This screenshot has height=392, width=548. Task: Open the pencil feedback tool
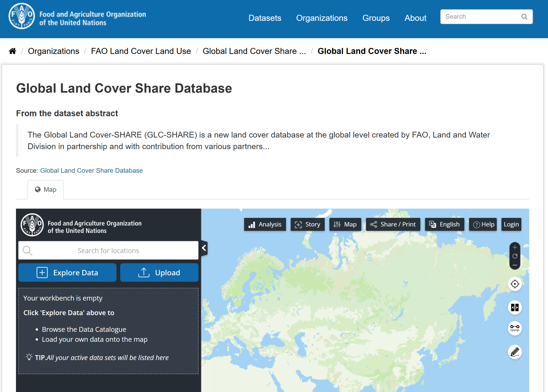click(x=515, y=352)
